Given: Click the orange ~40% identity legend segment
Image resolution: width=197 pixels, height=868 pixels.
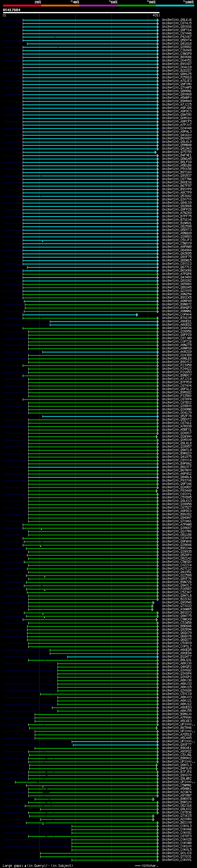Looking at the screenshot, I should 60,6.
